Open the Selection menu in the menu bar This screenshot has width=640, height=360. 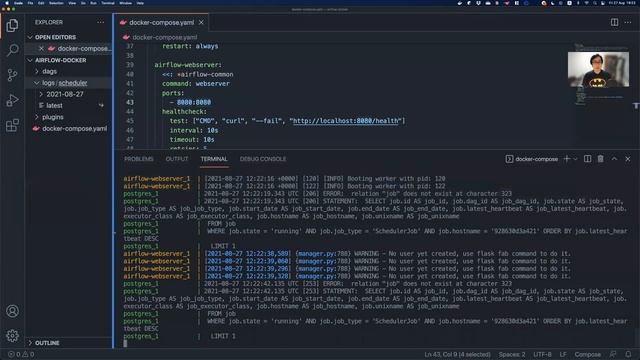[x=56, y=3]
